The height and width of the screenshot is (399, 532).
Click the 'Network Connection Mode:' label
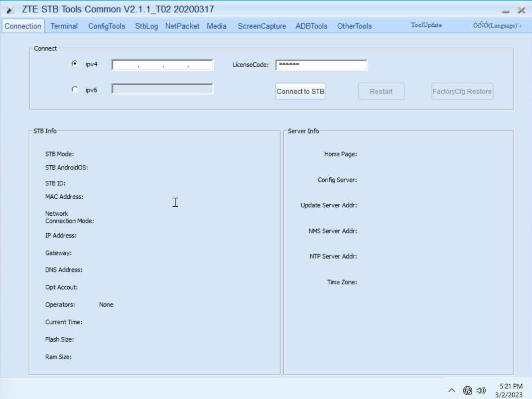point(70,217)
